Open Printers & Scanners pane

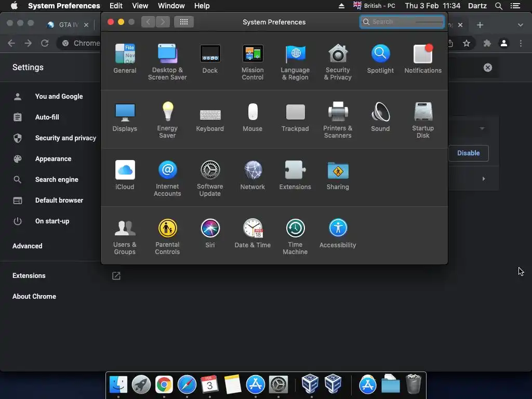(338, 120)
